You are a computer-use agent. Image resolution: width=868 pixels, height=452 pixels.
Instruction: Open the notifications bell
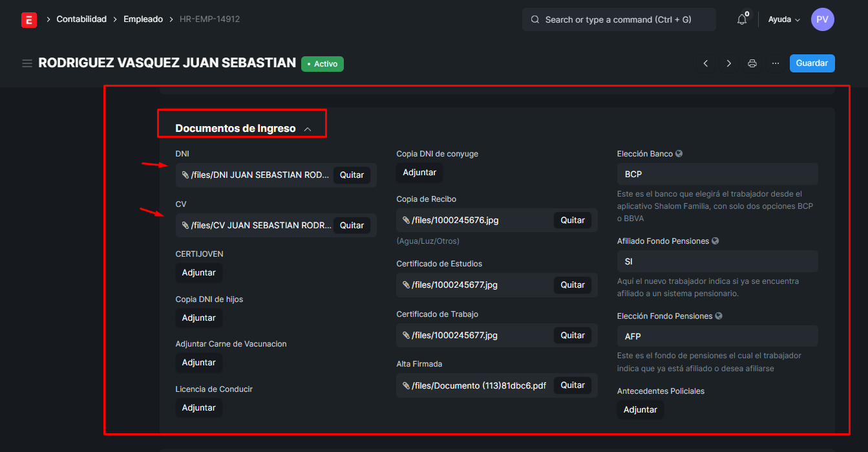[x=742, y=19]
